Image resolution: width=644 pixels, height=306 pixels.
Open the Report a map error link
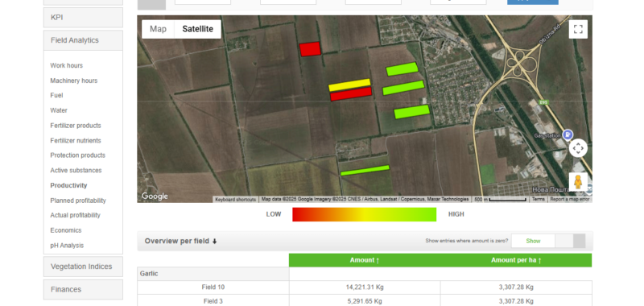(570, 199)
